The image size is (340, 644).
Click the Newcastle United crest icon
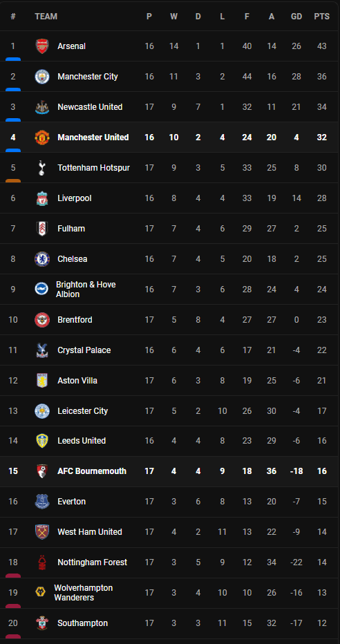point(42,107)
